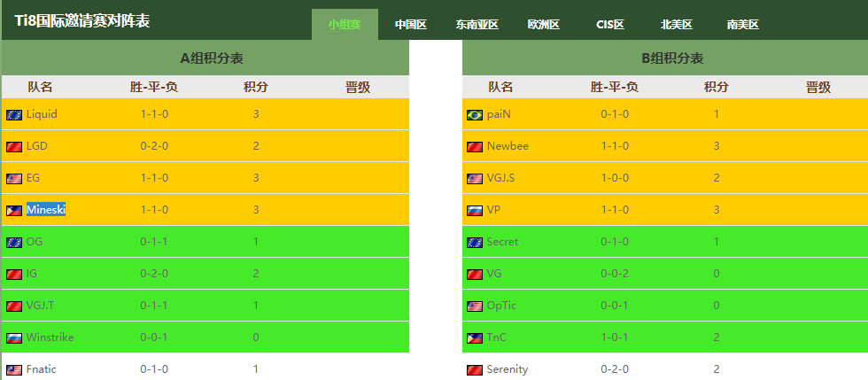Click the EU flag beside OG
The height and width of the screenshot is (380, 868).
pyautogui.click(x=14, y=243)
